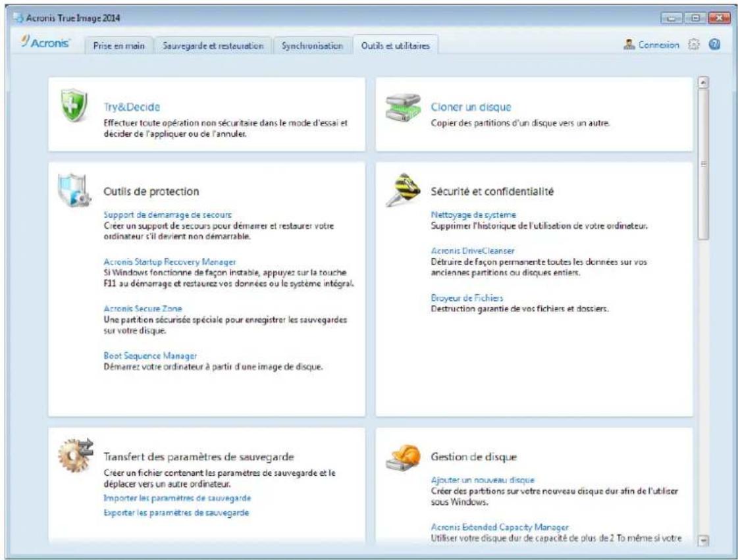Switch to the Prise en main tab

pos(119,45)
